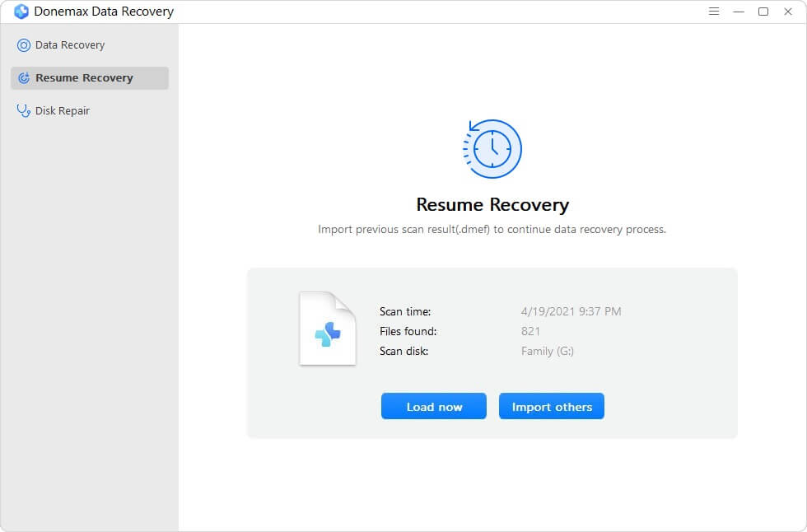Click the Import previous scan result description
This screenshot has width=807, height=532.
tap(492, 230)
